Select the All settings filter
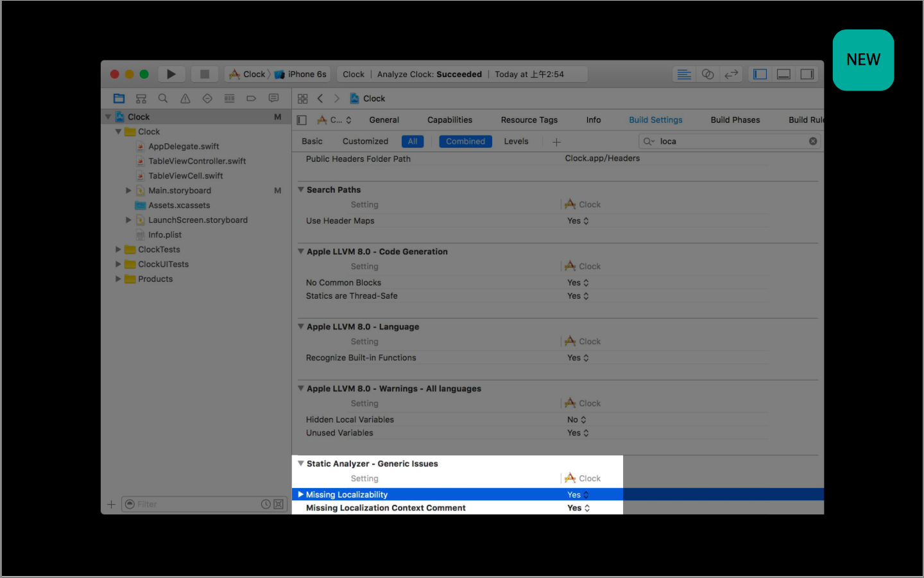Image resolution: width=924 pixels, height=578 pixels. click(x=413, y=141)
